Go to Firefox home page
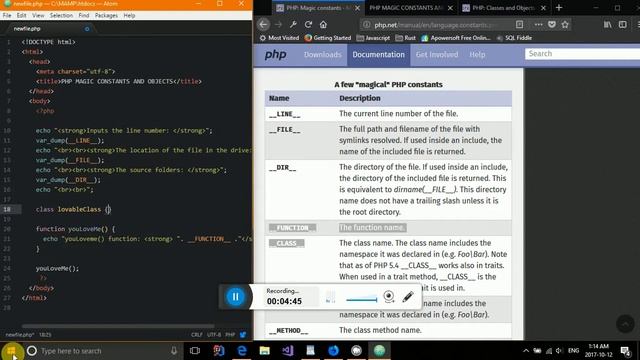The image size is (640, 360). (323, 24)
